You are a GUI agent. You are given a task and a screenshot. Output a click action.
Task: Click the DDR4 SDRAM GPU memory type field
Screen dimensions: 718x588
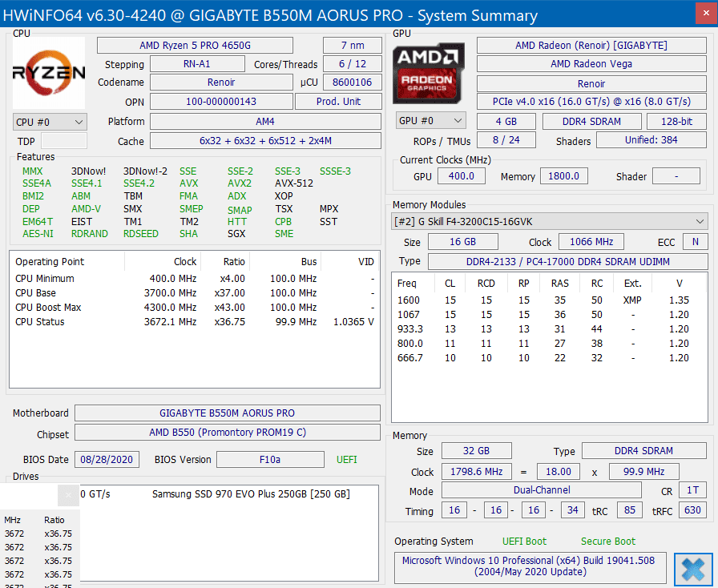coord(591,121)
